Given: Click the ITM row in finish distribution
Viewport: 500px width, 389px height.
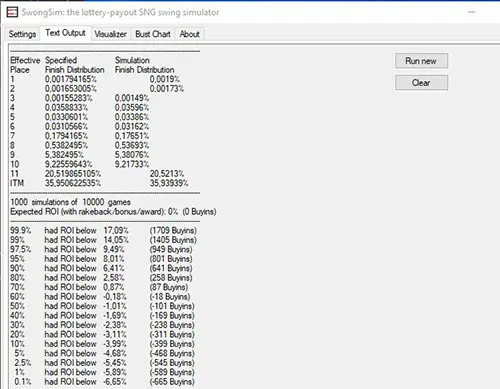Looking at the screenshot, I should tap(99, 183).
